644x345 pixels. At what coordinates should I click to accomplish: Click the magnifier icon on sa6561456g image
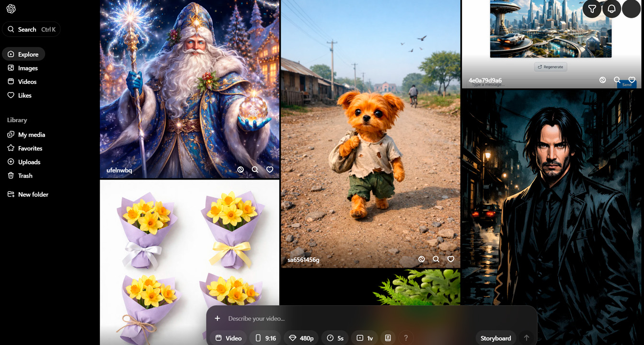point(436,259)
